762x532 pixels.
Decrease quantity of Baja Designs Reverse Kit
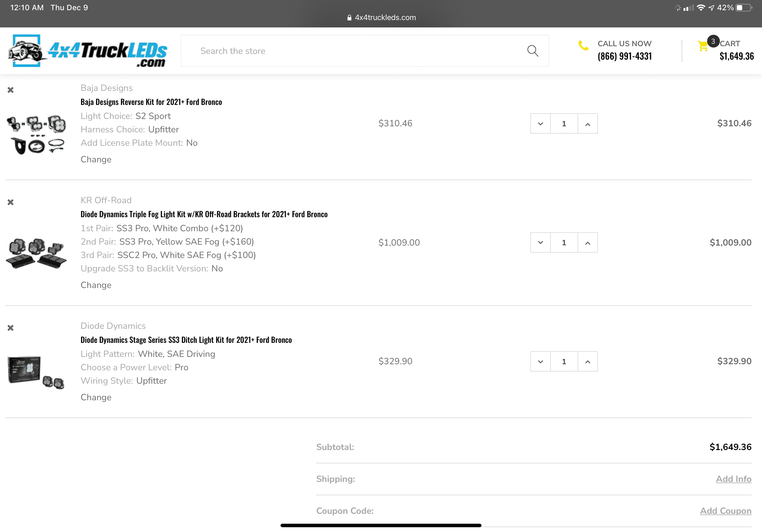pyautogui.click(x=540, y=124)
